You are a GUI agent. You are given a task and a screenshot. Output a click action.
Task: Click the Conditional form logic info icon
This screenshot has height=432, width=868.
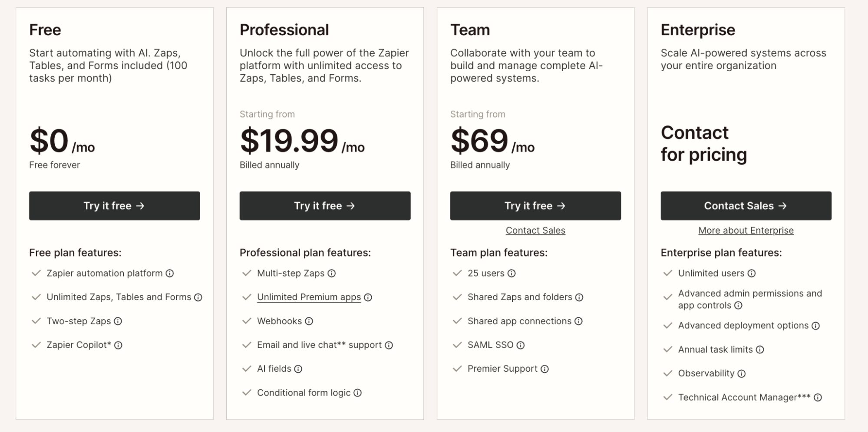click(x=357, y=392)
